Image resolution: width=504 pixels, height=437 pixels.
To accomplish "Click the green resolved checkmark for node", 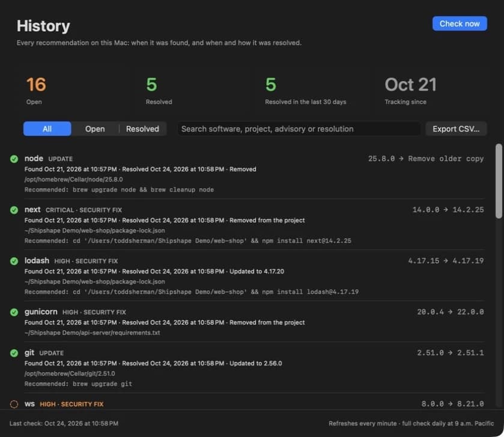I will pyautogui.click(x=14, y=159).
